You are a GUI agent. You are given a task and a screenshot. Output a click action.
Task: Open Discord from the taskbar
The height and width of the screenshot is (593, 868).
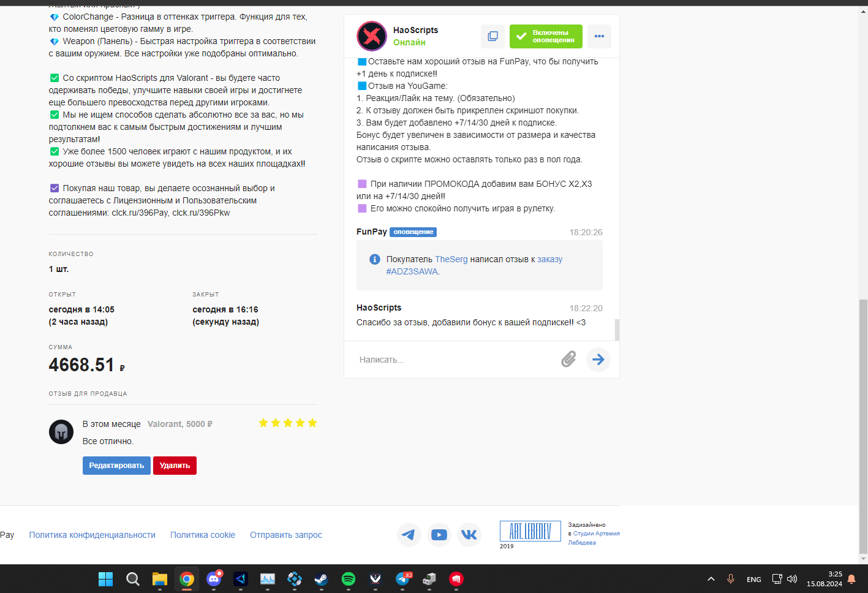point(214,579)
